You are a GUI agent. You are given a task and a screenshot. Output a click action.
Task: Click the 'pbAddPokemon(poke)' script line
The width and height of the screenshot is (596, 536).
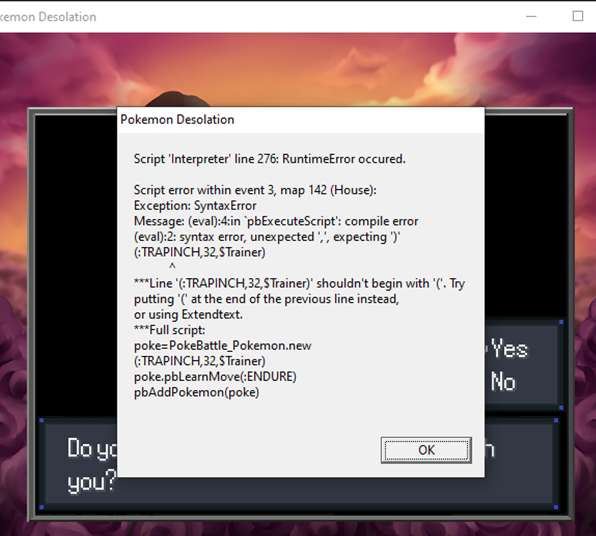[197, 392]
